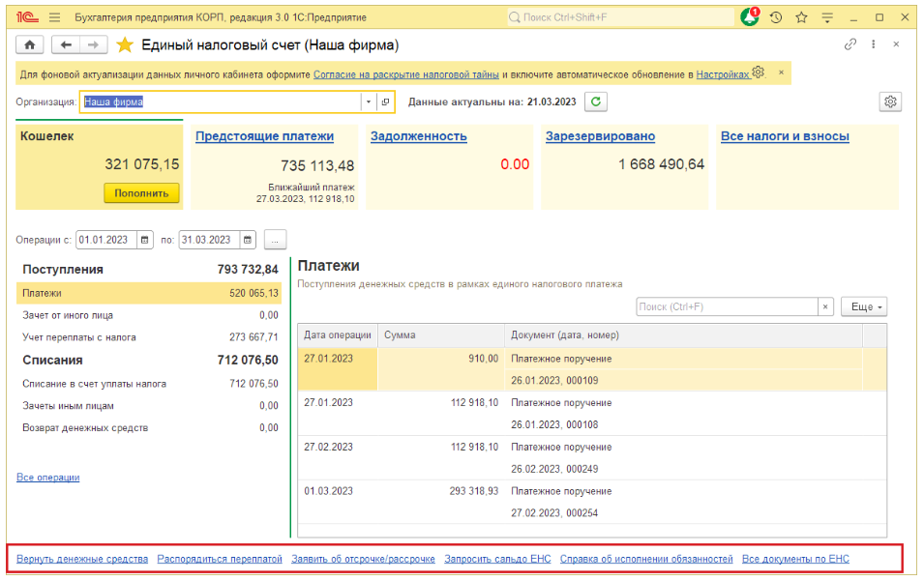Click the home button icon

point(29,45)
